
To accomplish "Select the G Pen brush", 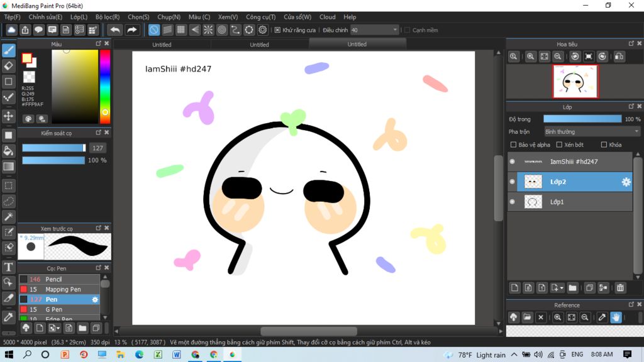I will pyautogui.click(x=60, y=309).
